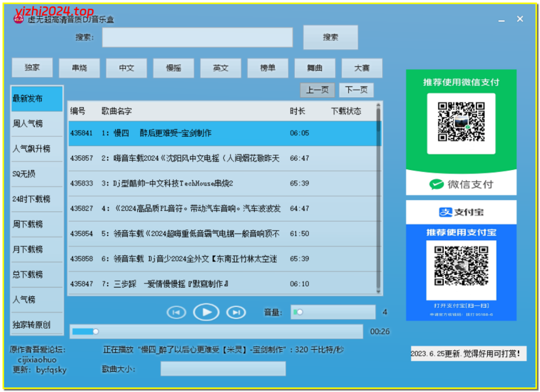Click the 编号 column header
Viewport: 540px width, 392px height.
pyautogui.click(x=78, y=111)
